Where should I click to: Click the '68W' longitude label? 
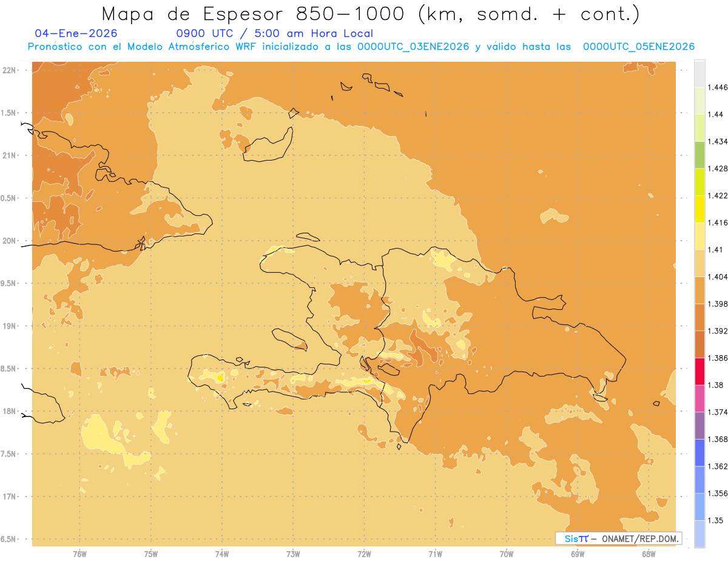[x=649, y=554]
